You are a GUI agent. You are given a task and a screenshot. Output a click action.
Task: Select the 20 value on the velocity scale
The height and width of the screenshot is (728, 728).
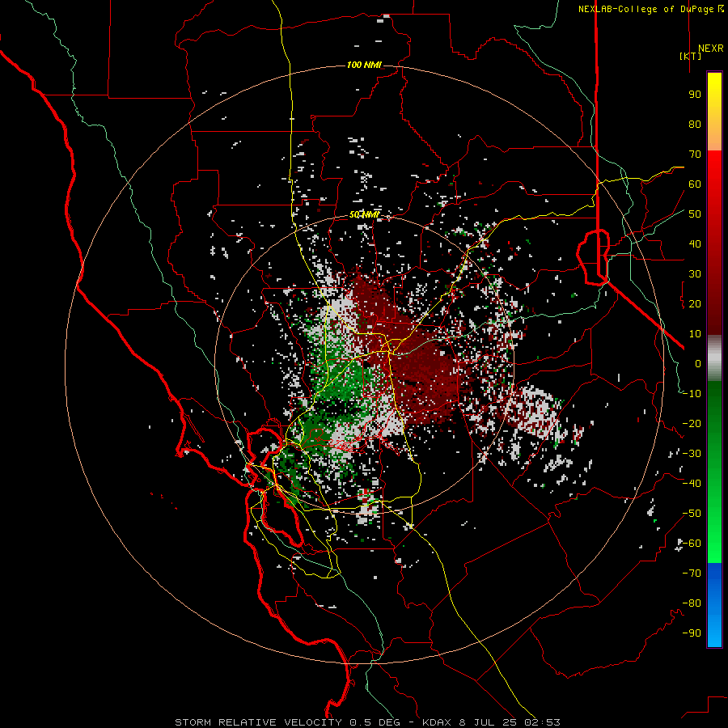[x=695, y=304]
